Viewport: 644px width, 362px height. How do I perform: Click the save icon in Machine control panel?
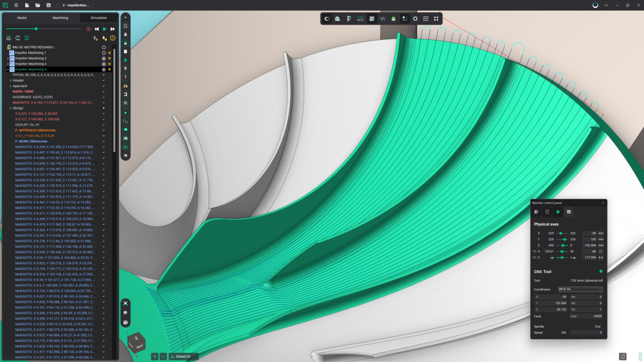[x=569, y=212]
